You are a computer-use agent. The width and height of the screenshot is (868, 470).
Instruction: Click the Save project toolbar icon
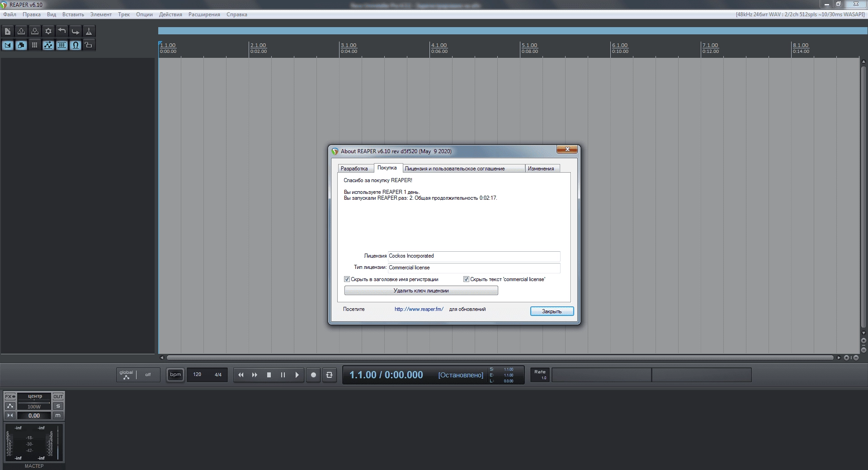35,31
